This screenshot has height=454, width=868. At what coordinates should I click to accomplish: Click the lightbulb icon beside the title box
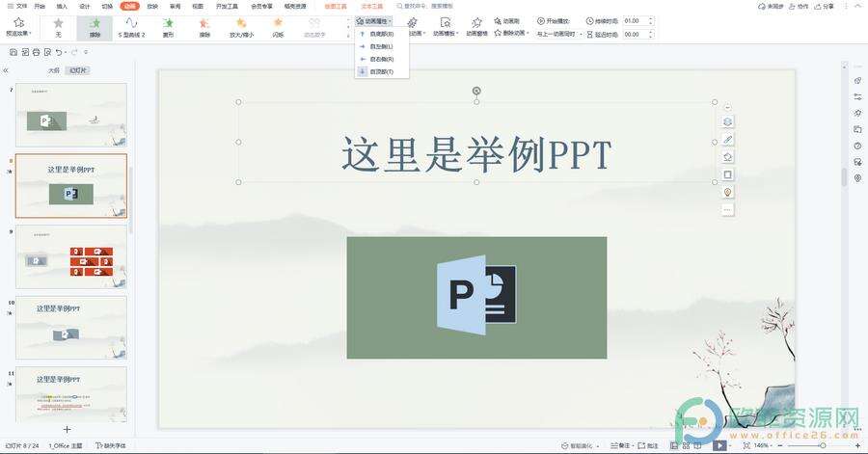tap(727, 192)
